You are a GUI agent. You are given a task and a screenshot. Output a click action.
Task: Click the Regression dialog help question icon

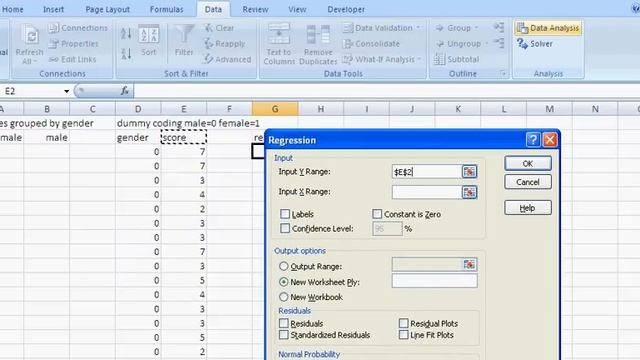[533, 140]
